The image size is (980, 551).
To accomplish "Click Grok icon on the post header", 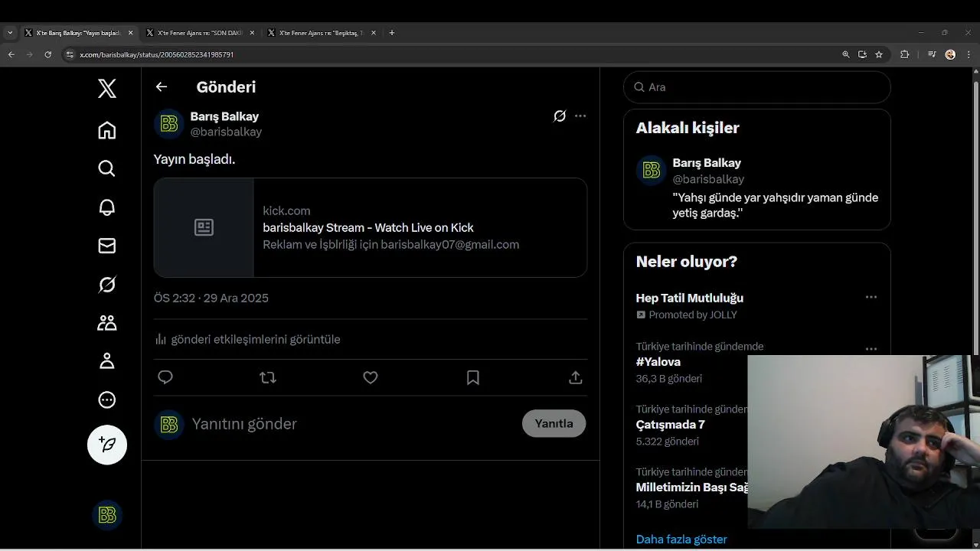I will 560,116.
